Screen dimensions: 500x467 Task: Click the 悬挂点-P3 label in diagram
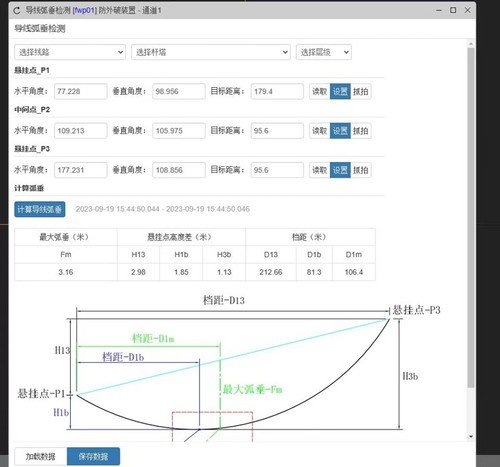pyautogui.click(x=416, y=310)
